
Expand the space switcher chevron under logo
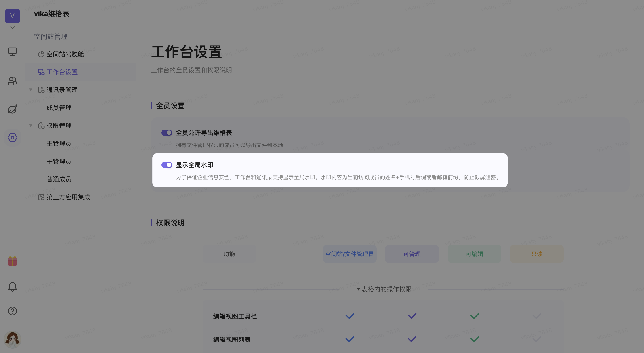tap(12, 28)
